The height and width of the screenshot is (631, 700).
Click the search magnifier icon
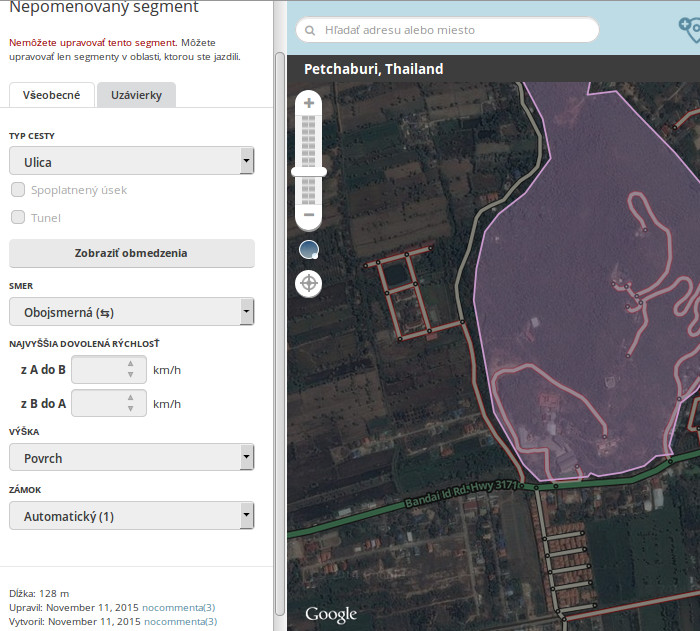pyautogui.click(x=309, y=30)
